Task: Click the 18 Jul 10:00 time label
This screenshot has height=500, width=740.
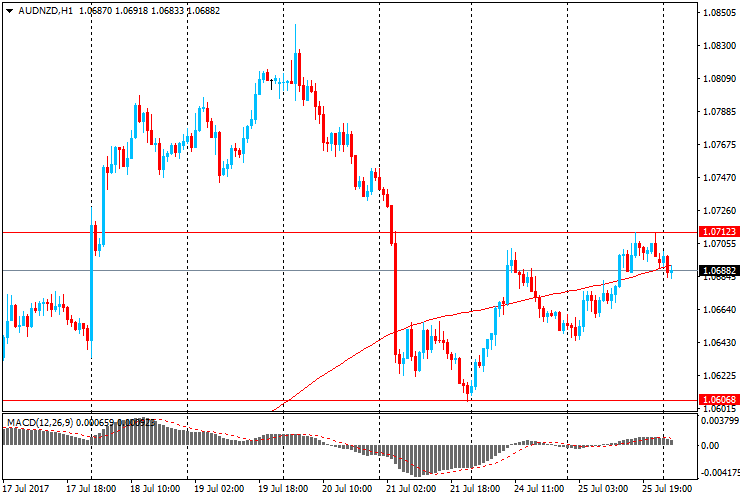Action: pyautogui.click(x=155, y=488)
